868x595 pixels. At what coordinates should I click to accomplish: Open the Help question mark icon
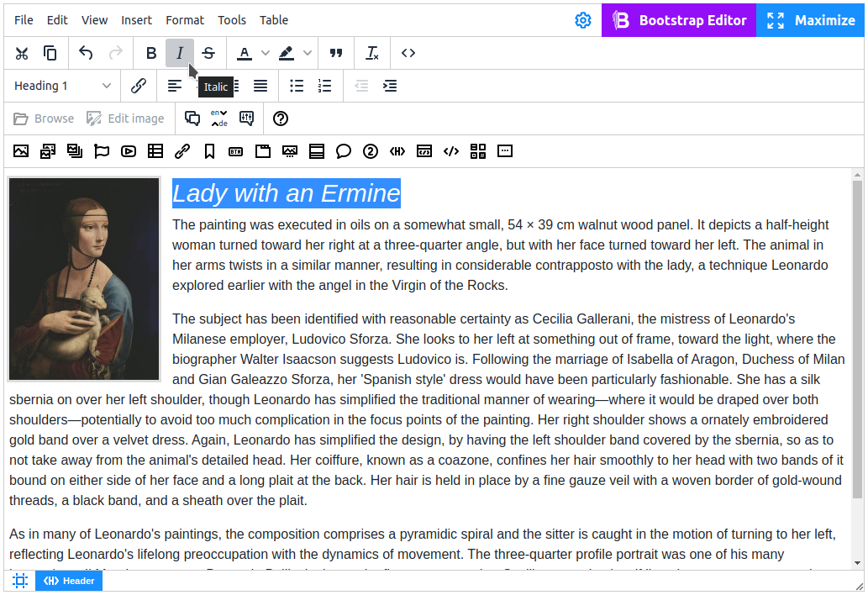pos(281,118)
